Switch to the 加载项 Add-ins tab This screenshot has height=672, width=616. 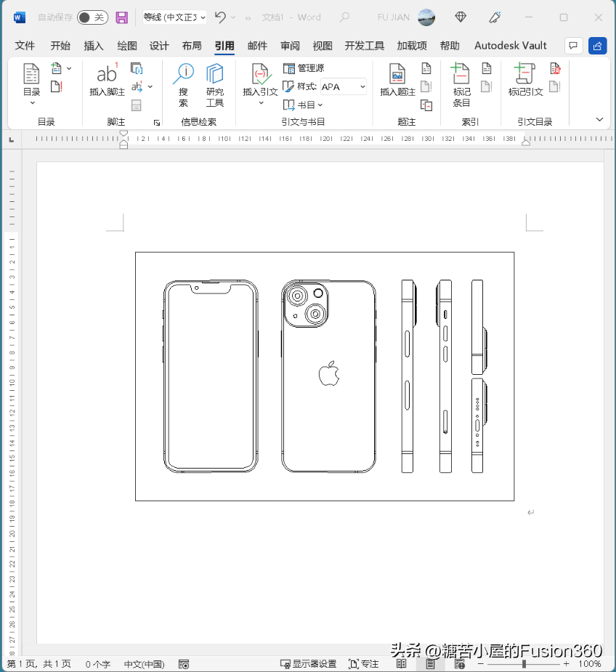click(x=412, y=46)
